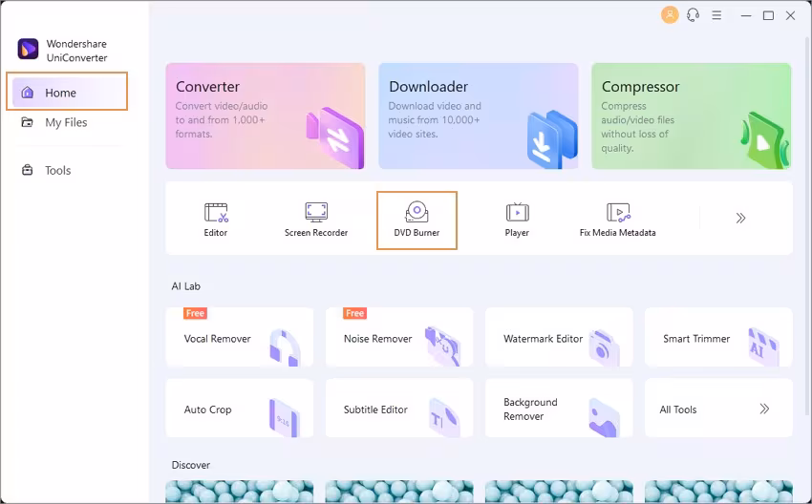The height and width of the screenshot is (504, 812).
Task: Open Noise Remover in AI Lab
Action: point(398,337)
